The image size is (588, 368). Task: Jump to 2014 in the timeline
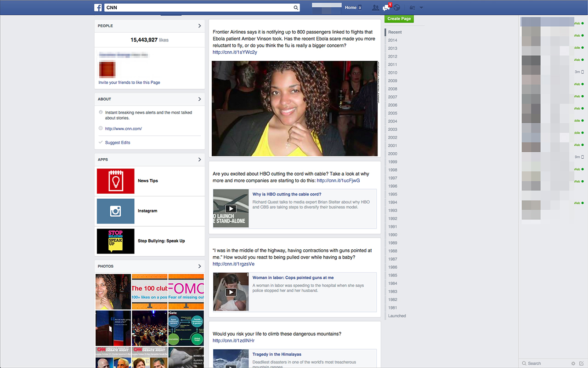point(392,40)
